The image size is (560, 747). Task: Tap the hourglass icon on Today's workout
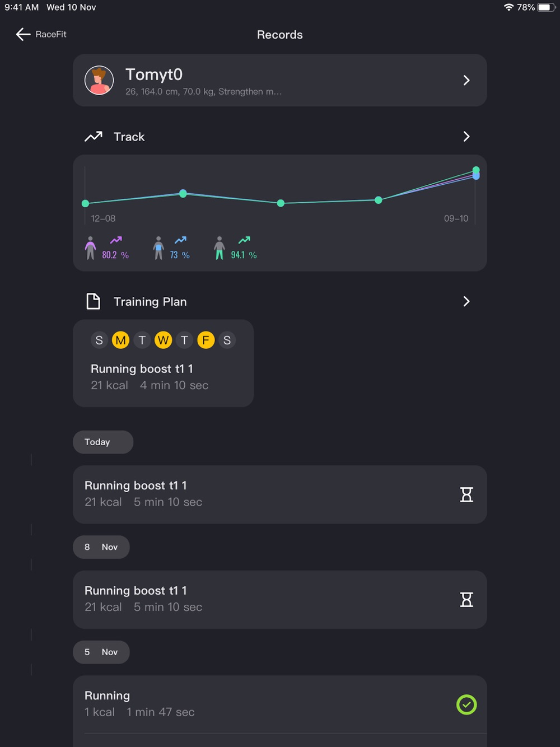tap(466, 494)
